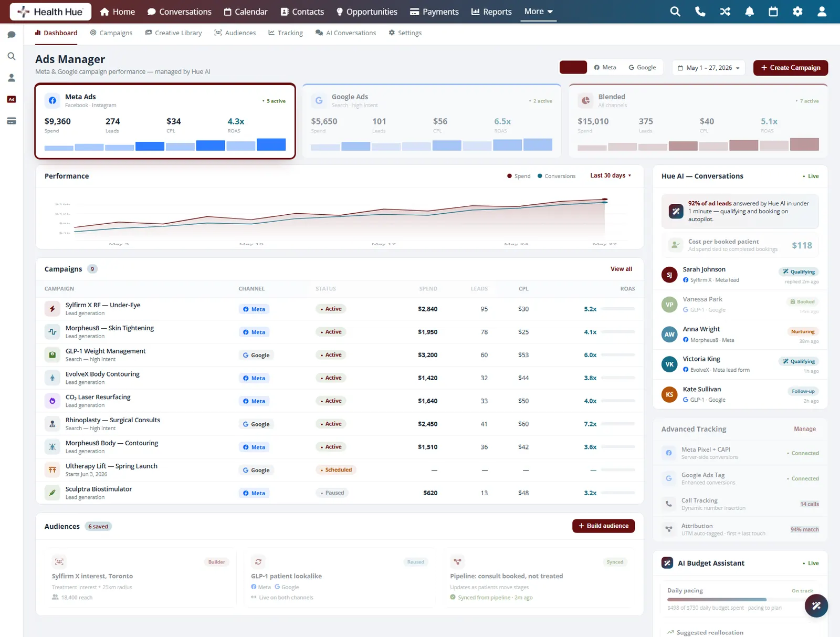The height and width of the screenshot is (637, 840).
Task: Click Sculptra Biostimulator campaign icon
Action: pyautogui.click(x=52, y=493)
